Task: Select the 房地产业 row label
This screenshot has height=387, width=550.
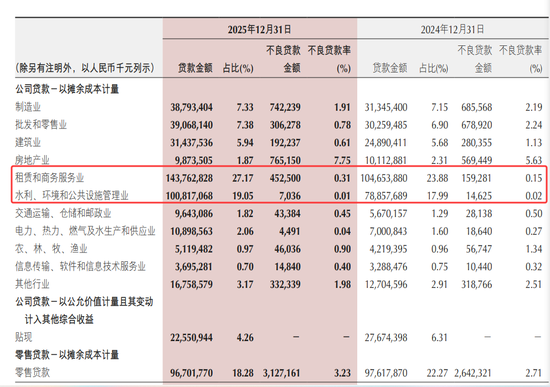Action: pos(32,160)
